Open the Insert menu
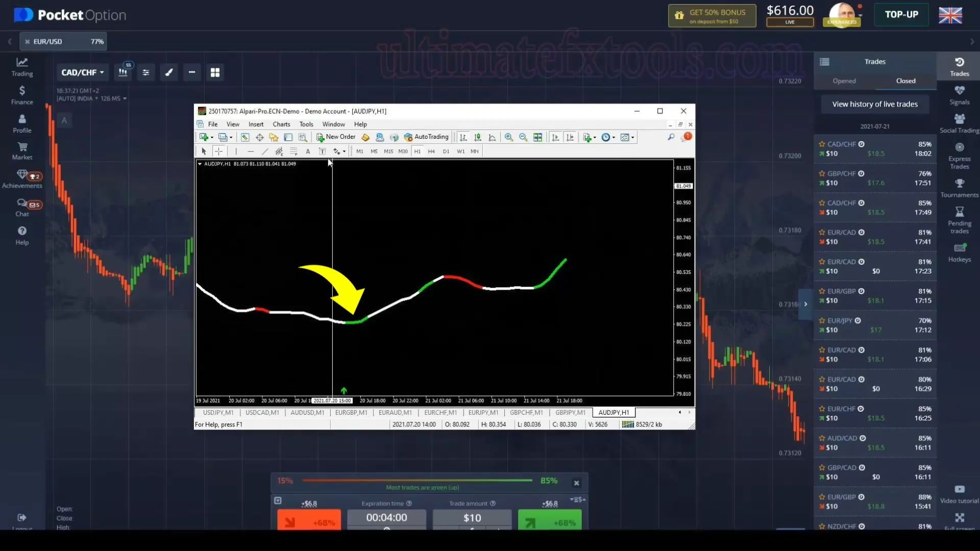 pos(256,124)
